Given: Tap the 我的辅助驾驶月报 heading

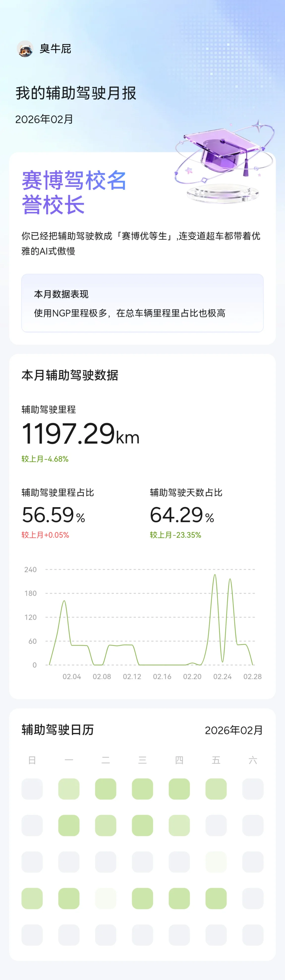Looking at the screenshot, I should point(76,93).
